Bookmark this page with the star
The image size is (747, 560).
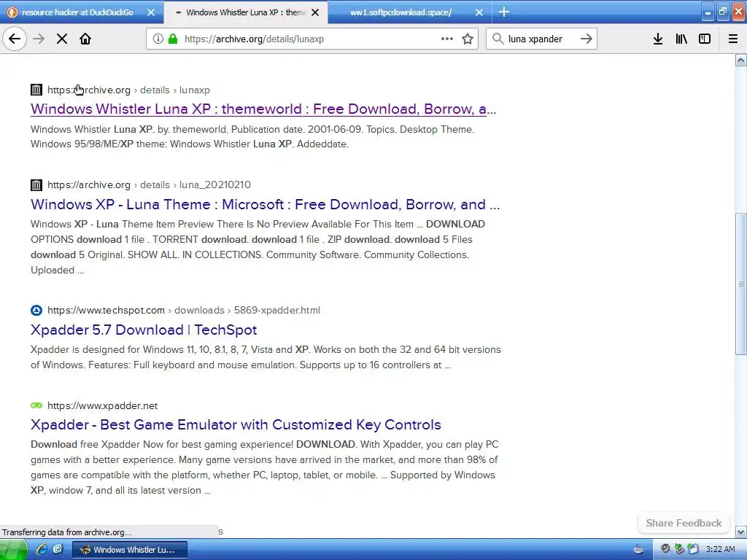(468, 39)
